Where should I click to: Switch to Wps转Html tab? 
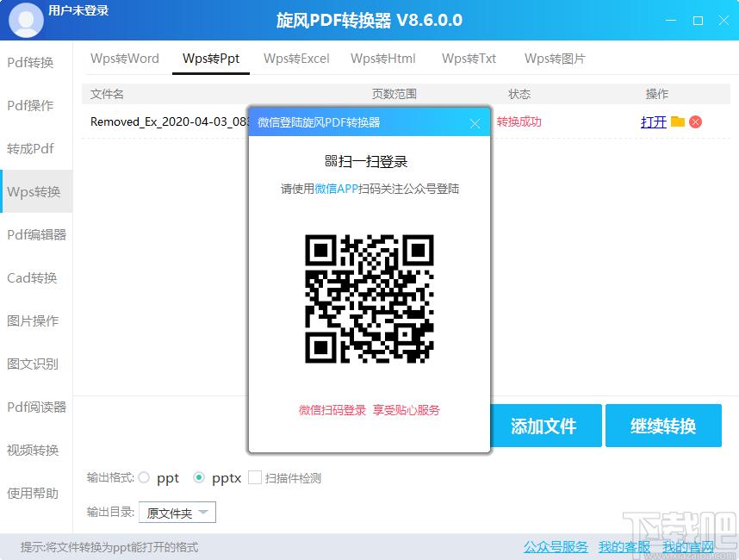click(383, 59)
